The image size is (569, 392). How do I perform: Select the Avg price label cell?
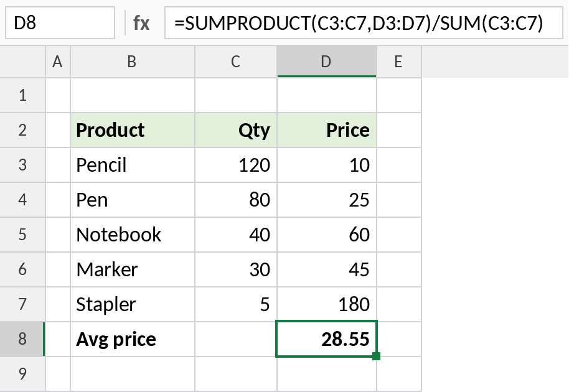pyautogui.click(x=133, y=338)
